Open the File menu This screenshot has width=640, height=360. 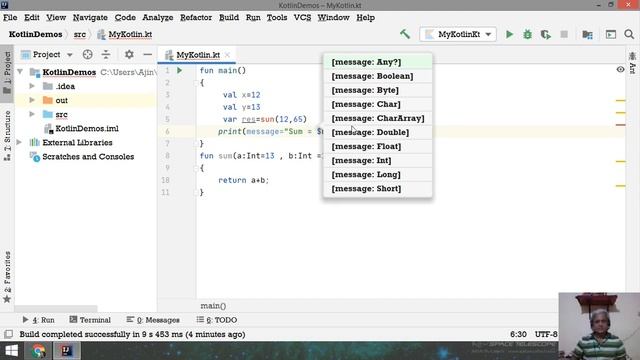point(10,18)
